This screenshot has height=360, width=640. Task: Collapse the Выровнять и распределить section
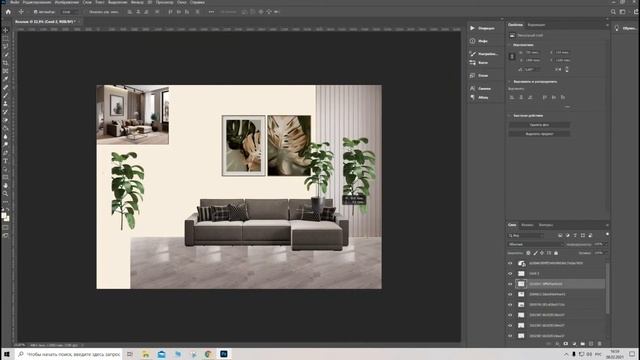pos(509,82)
